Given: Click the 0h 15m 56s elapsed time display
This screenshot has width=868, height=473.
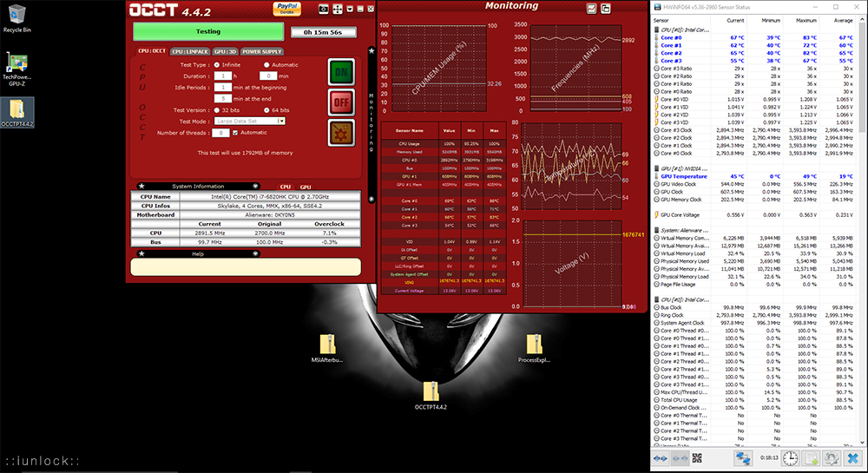Looking at the screenshot, I should coord(323,32).
